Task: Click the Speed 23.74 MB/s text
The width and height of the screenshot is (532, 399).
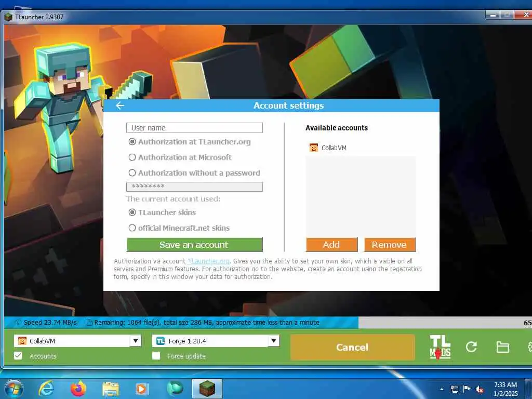Action: pyautogui.click(x=50, y=322)
